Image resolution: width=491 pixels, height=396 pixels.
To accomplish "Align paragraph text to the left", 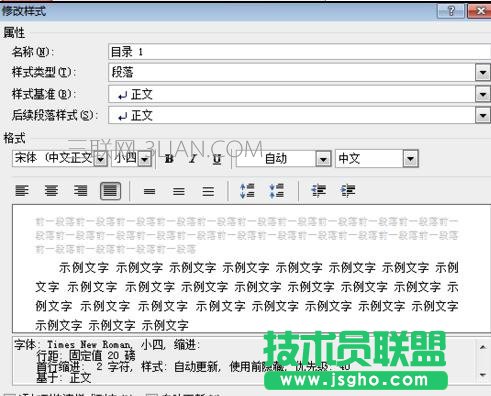I will [x=22, y=191].
